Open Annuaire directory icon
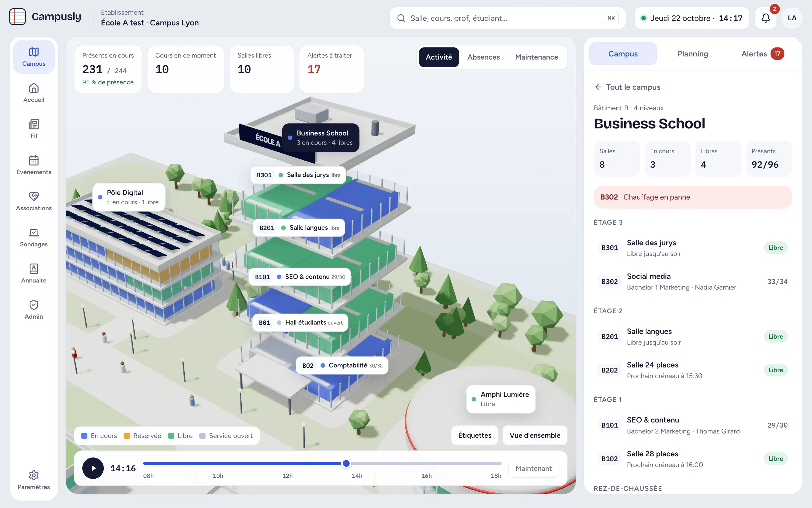The image size is (812, 508). click(x=34, y=268)
